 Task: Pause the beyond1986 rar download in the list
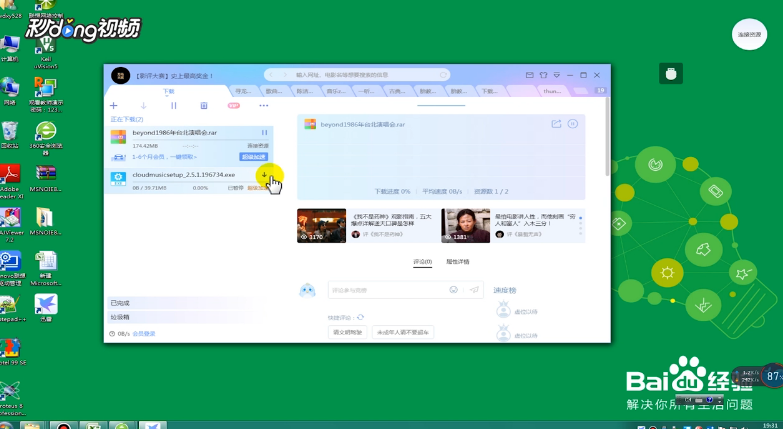(x=265, y=133)
